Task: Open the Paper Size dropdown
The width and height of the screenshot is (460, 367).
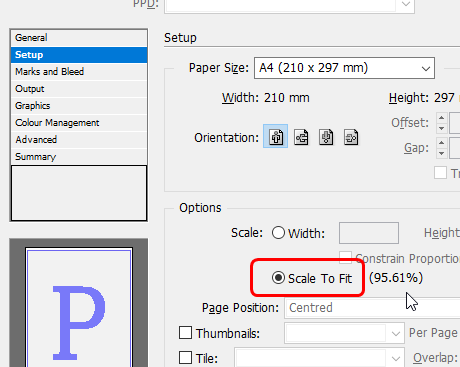Action: coord(344,68)
